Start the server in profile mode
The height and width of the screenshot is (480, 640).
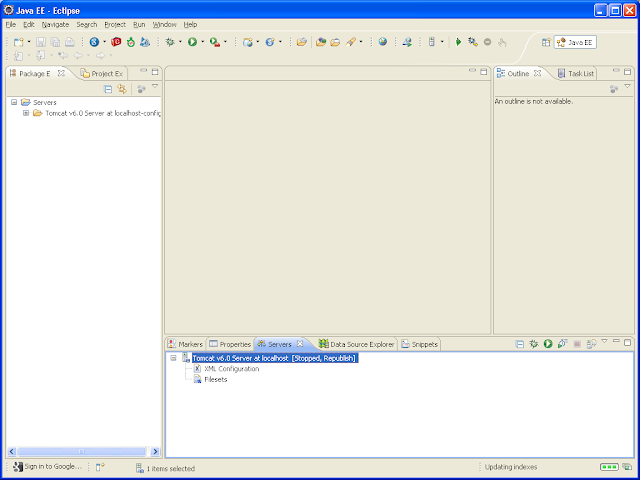(562, 344)
